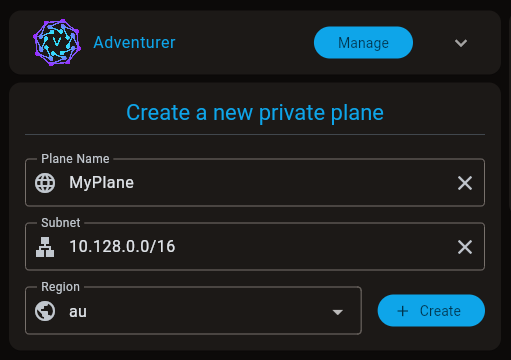
Task: Click the Create button label
Action: (440, 311)
